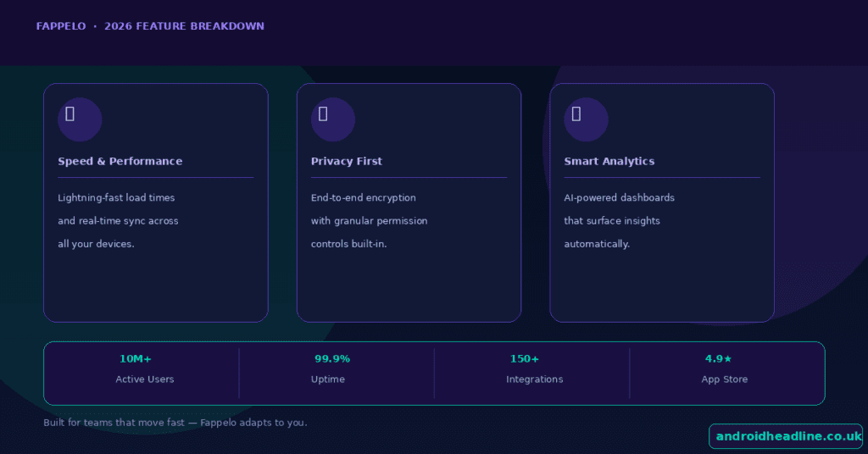Select the "Smart Analytics" card title
The height and width of the screenshot is (454, 868).
tap(609, 162)
